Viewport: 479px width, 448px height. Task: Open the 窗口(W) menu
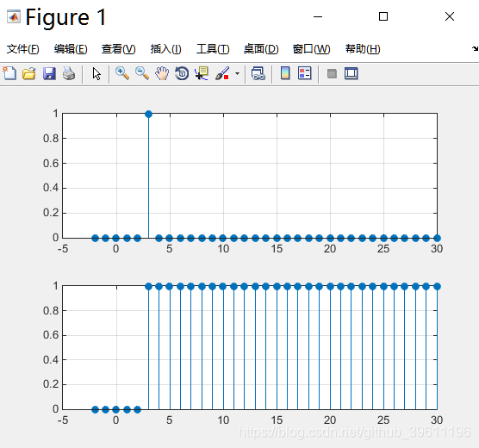pyautogui.click(x=311, y=49)
